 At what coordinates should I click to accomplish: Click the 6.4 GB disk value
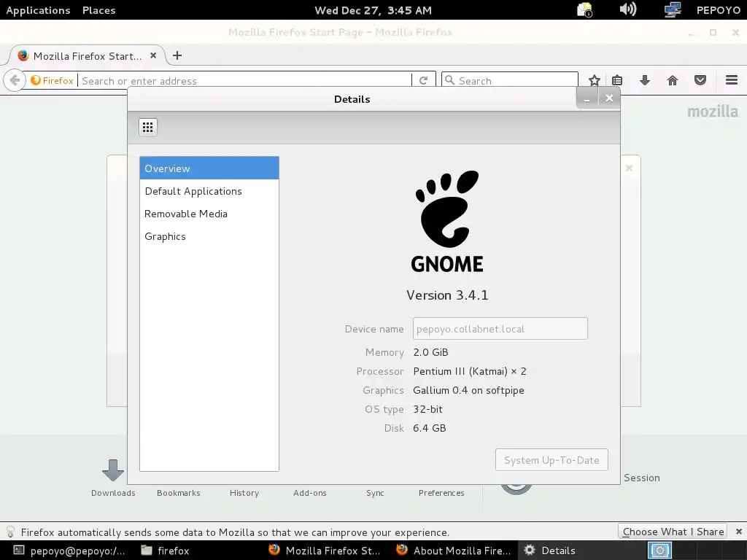[430, 428]
